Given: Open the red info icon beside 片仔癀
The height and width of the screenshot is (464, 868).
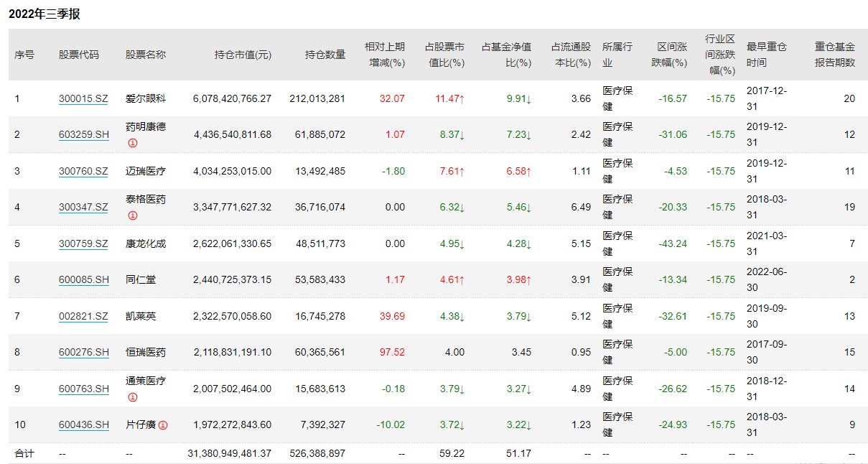Looking at the screenshot, I should tap(163, 425).
